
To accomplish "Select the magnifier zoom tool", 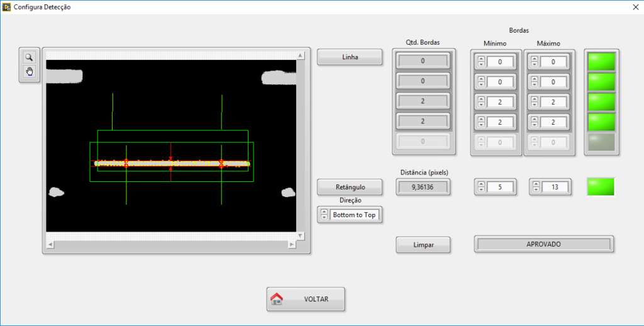I will 29,57.
